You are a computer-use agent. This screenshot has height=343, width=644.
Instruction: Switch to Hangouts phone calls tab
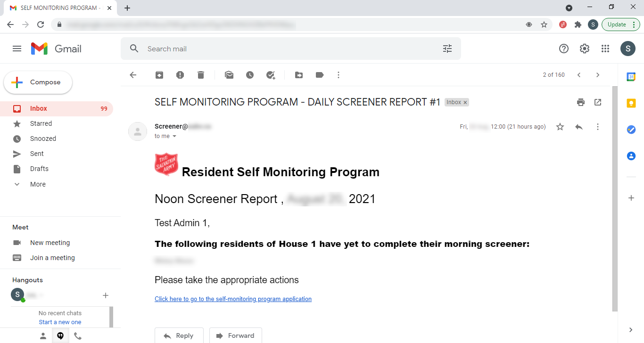78,336
